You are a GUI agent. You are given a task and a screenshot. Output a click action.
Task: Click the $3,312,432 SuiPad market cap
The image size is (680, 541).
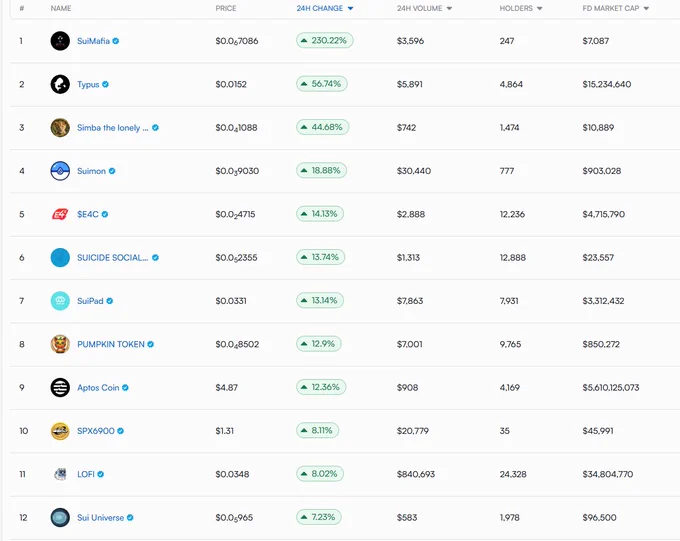tap(603, 301)
